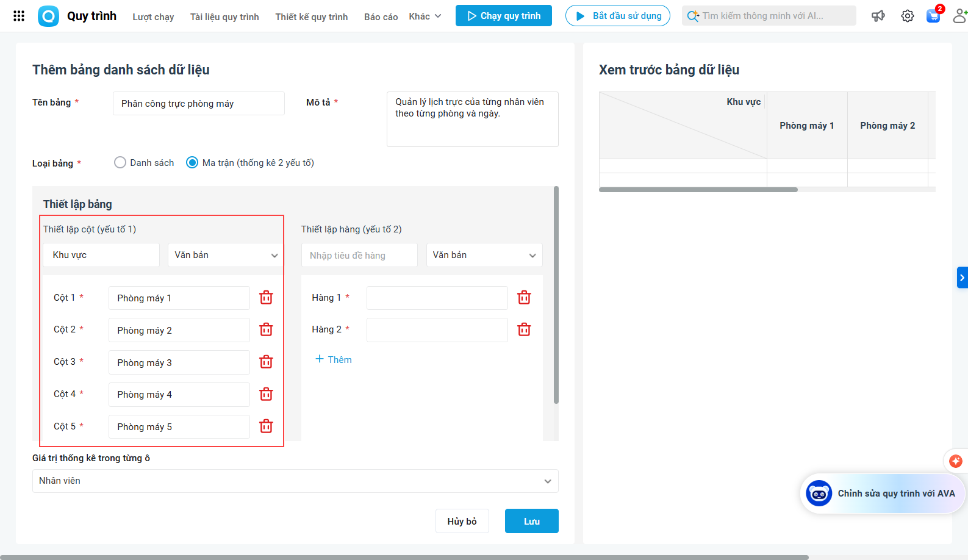
Task: Save the table with Lưu button
Action: (x=532, y=521)
